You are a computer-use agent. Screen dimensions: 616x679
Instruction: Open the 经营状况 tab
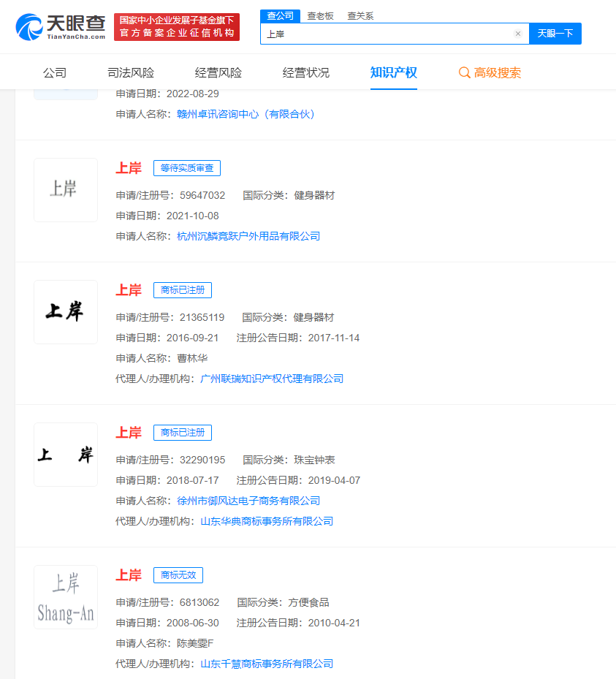point(306,73)
